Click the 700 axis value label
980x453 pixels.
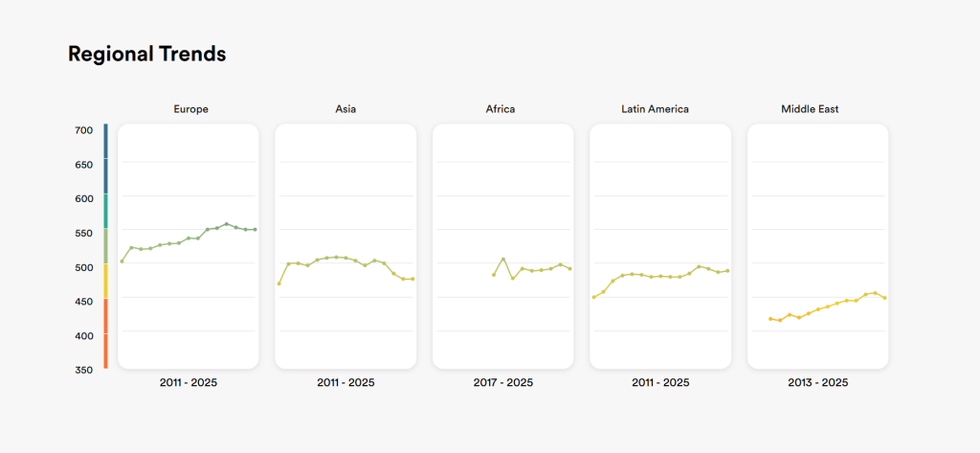tap(84, 130)
